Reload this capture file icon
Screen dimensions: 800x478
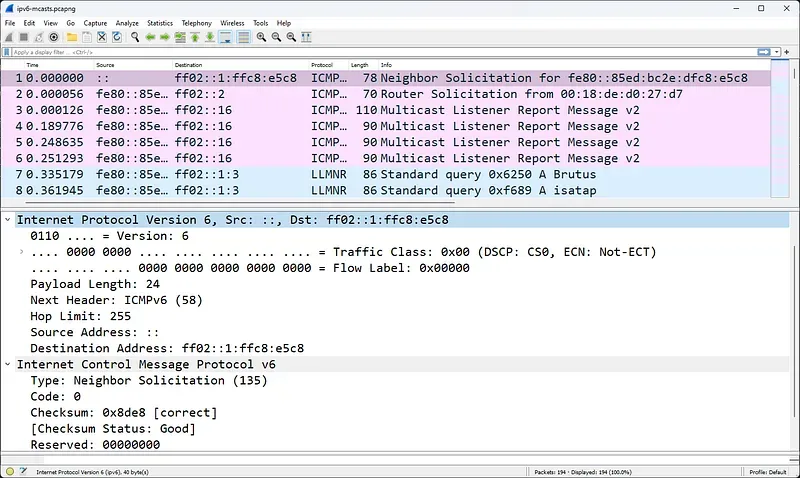117,37
